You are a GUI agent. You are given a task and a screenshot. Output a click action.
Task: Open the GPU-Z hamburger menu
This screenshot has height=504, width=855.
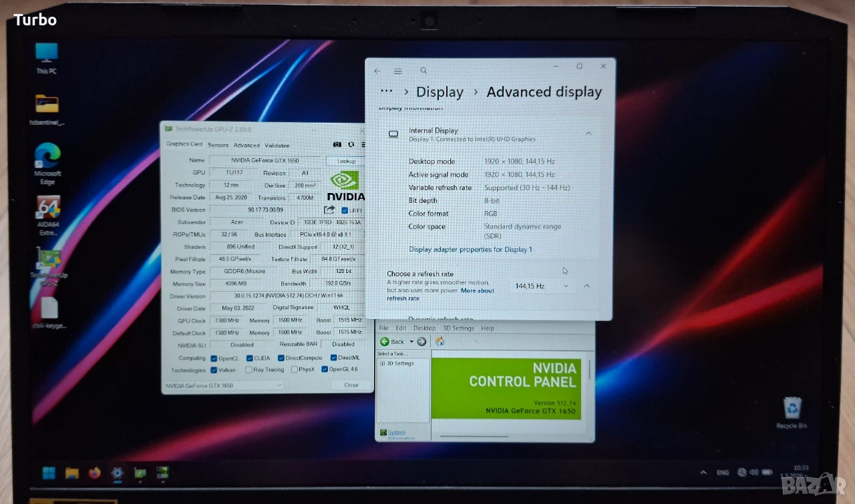pos(363,145)
